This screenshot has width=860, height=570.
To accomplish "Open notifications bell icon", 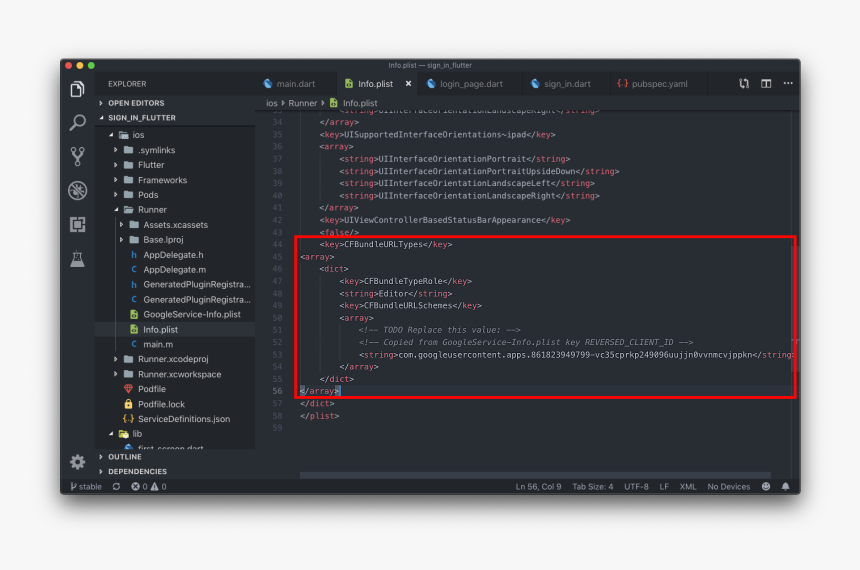I will point(785,487).
